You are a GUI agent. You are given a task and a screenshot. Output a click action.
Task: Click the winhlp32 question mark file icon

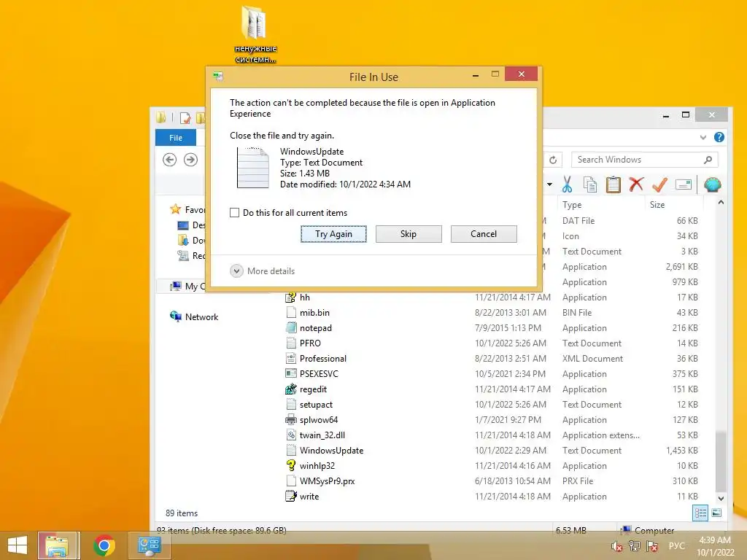290,465
